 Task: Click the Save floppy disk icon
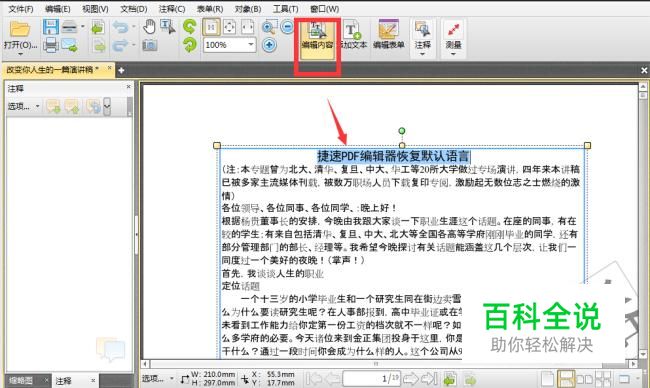click(x=51, y=27)
